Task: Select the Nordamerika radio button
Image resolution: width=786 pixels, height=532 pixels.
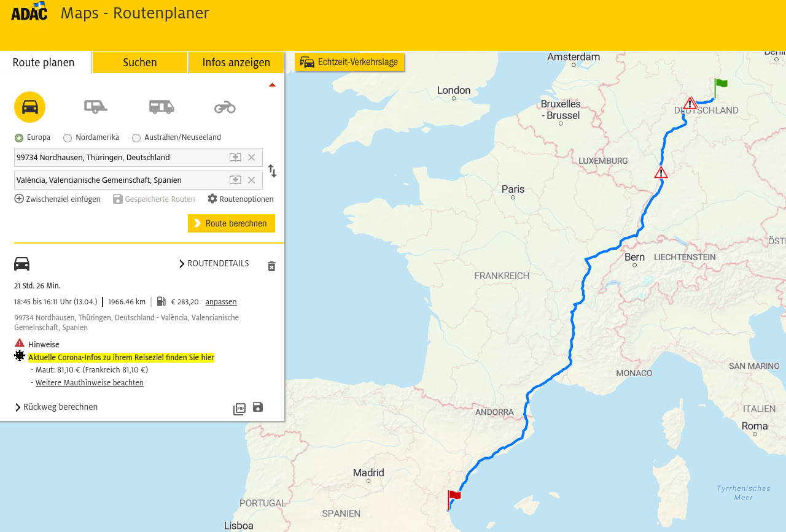Action: click(68, 138)
